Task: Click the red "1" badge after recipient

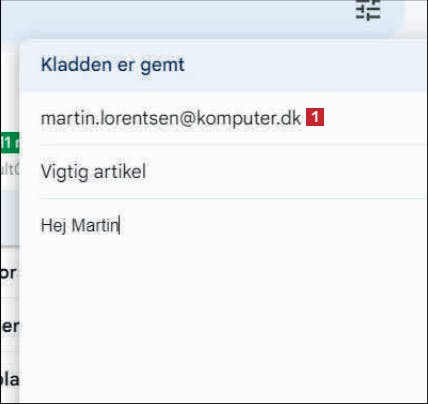Action: coord(315,117)
